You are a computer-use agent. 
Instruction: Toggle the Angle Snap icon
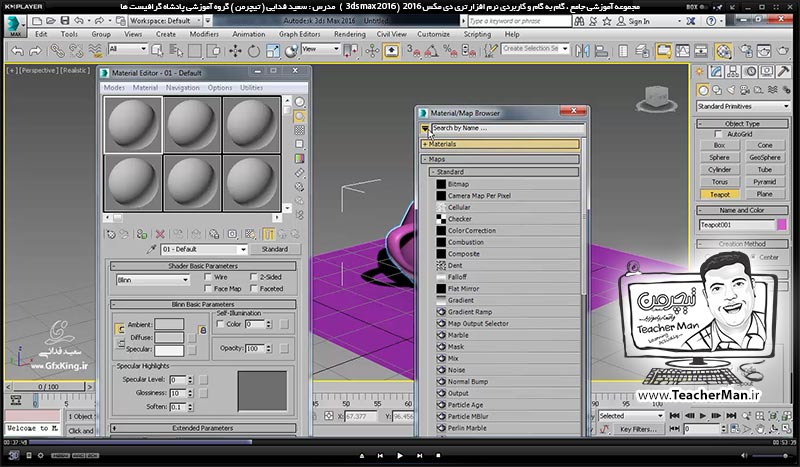pyautogui.click(x=432, y=51)
